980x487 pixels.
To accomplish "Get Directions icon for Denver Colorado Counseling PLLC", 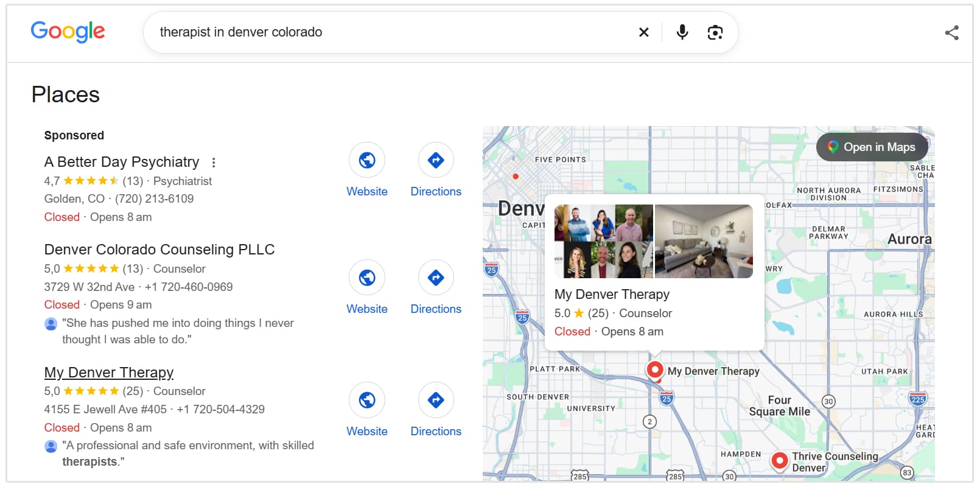I will click(436, 278).
